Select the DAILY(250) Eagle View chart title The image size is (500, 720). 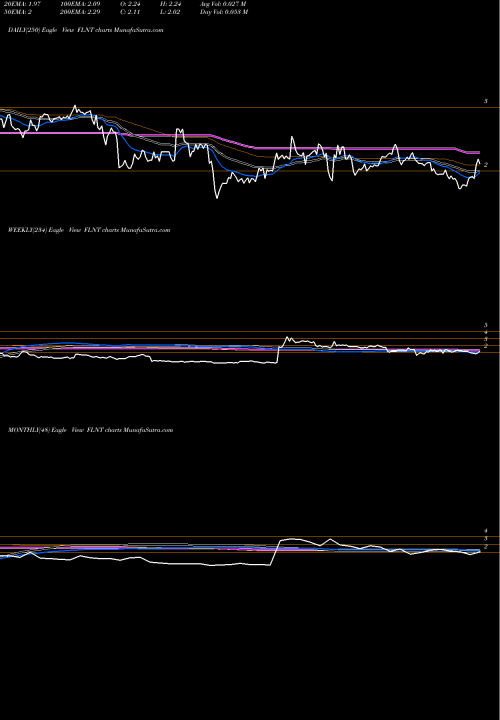click(85, 30)
